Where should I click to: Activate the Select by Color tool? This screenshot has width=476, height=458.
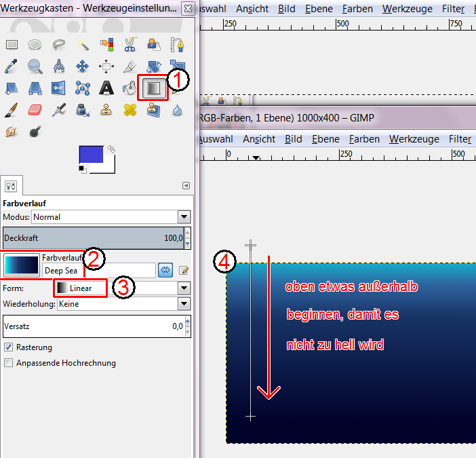(x=106, y=45)
